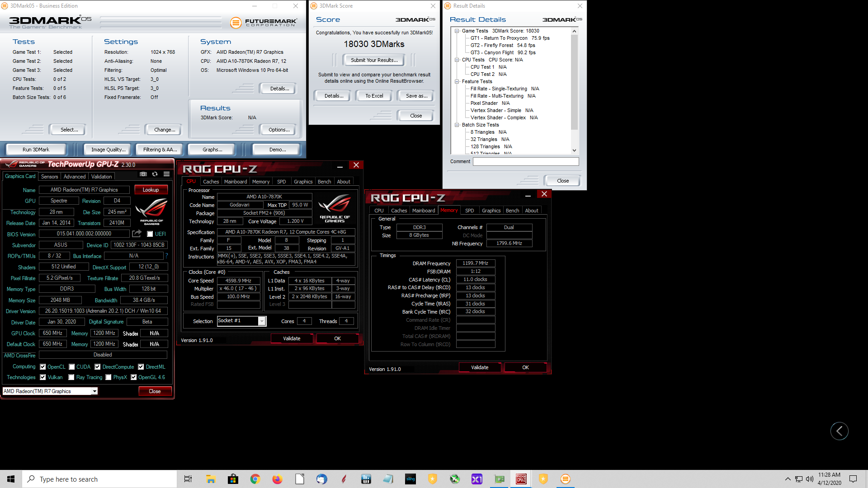Toggle the Ray Tracing checkbox

(x=71, y=377)
